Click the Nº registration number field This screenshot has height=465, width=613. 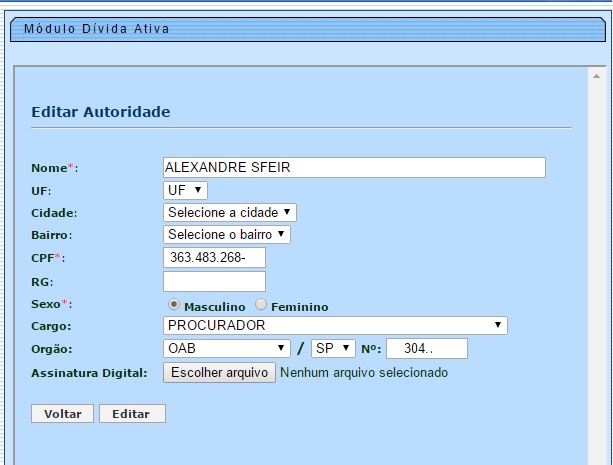click(x=427, y=348)
